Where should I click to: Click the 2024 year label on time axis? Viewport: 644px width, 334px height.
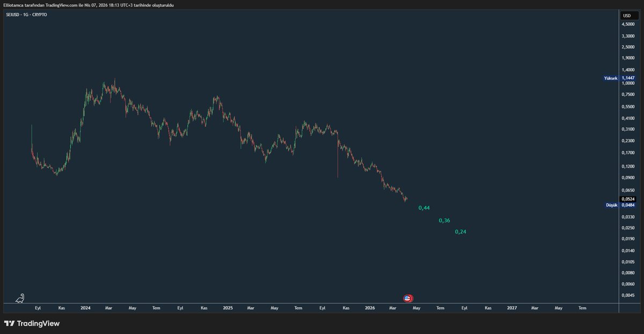coord(85,308)
